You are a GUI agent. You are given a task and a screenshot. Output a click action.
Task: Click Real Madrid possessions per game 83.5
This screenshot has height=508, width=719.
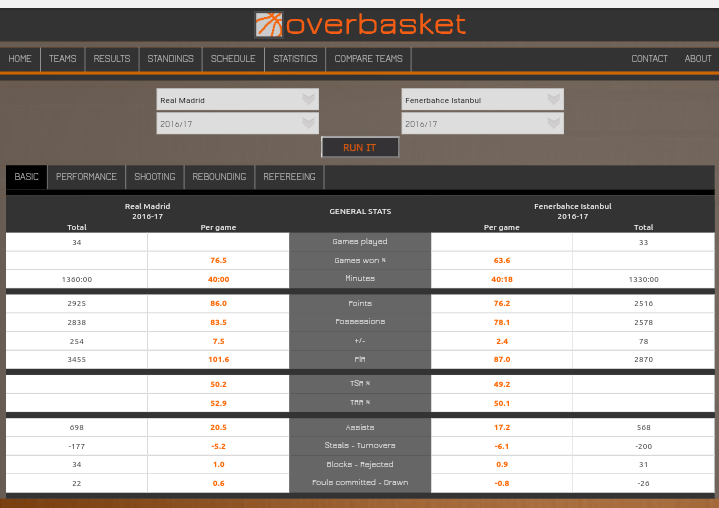(218, 322)
